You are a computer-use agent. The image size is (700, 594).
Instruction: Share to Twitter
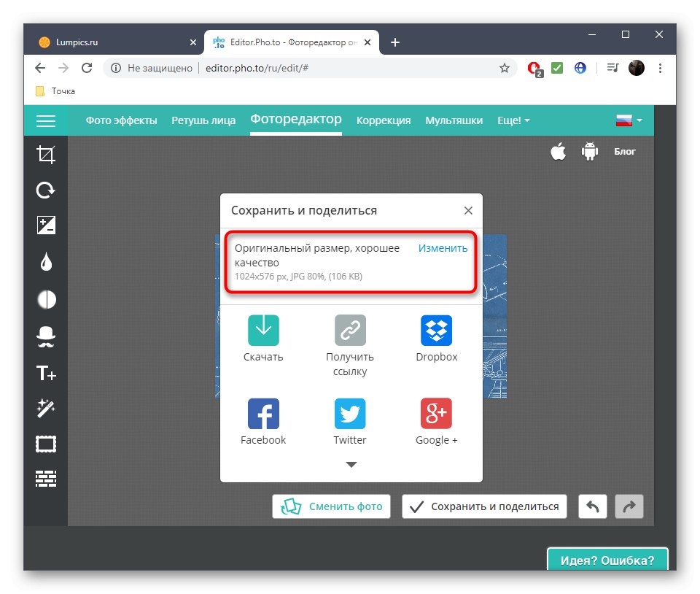pos(350,414)
